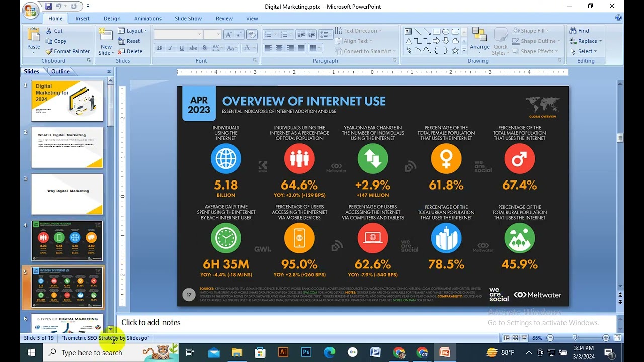
Task: Justify the text
Action: point(301,48)
